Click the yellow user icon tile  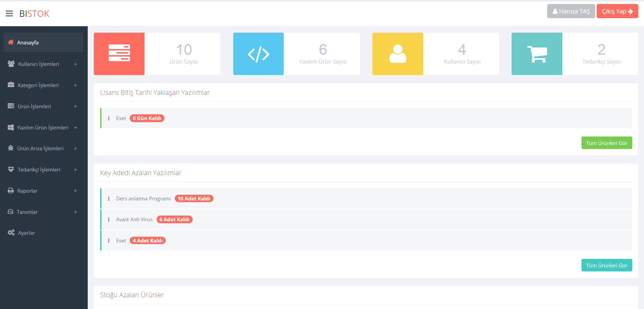click(398, 54)
